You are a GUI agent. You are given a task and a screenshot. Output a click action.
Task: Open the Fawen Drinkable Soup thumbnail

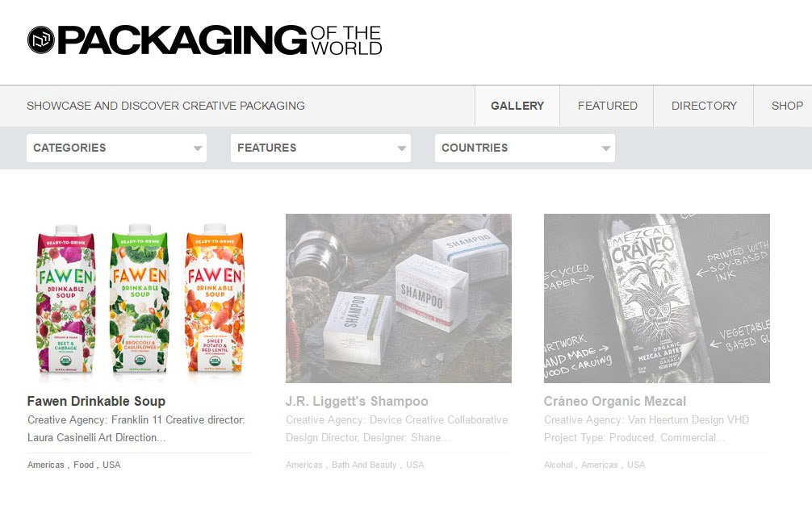coord(140,298)
